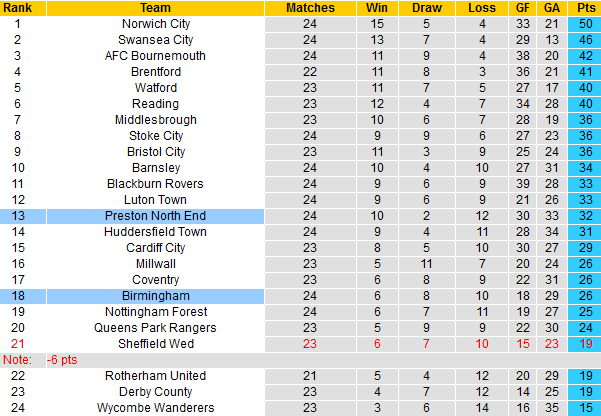Click the Watford team link
The image size is (601, 416).
(155, 87)
